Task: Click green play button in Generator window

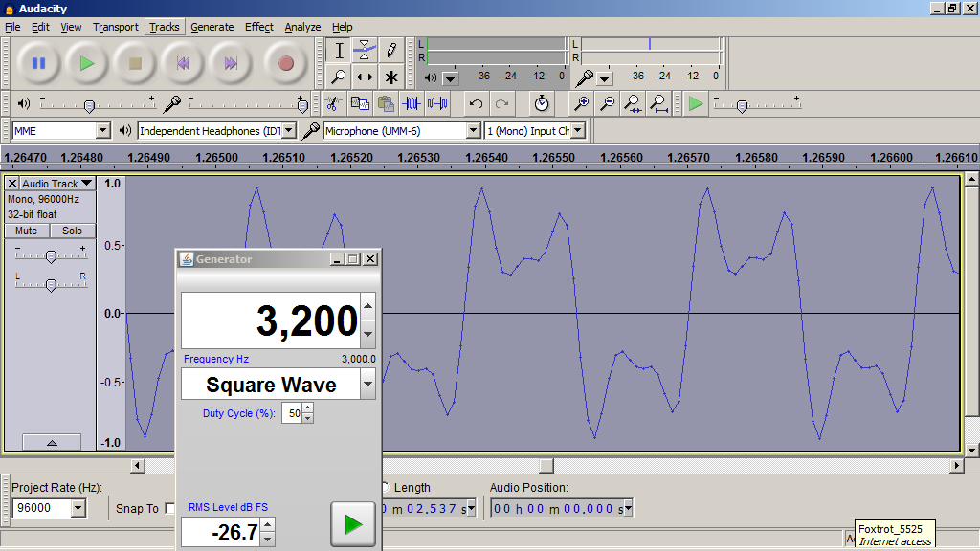Action: click(x=353, y=524)
